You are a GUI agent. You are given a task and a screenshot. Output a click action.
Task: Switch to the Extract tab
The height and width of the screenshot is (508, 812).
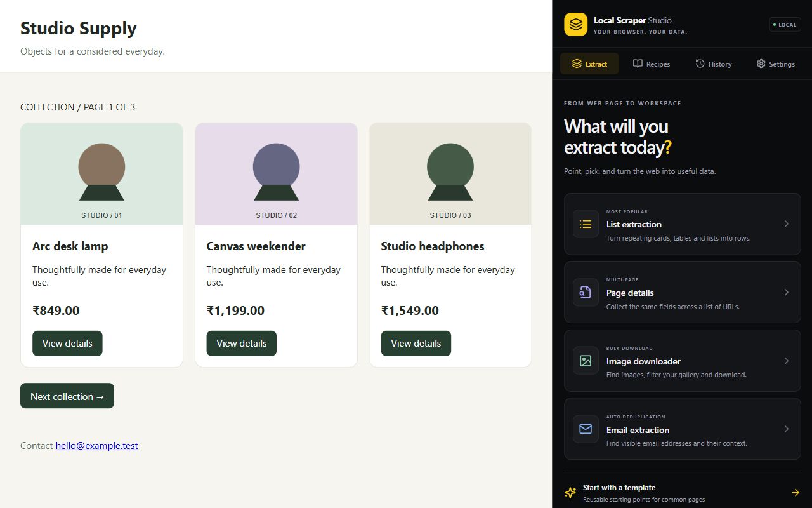pos(589,63)
